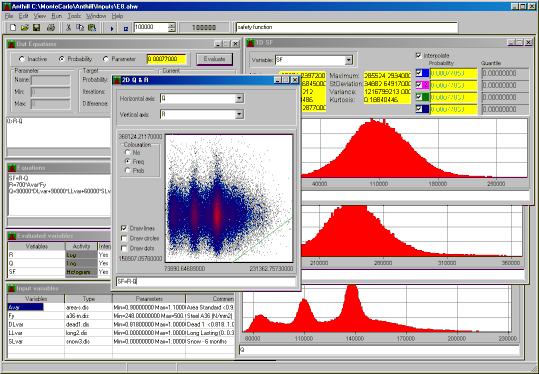Click the Evaluate button

[x=214, y=59]
